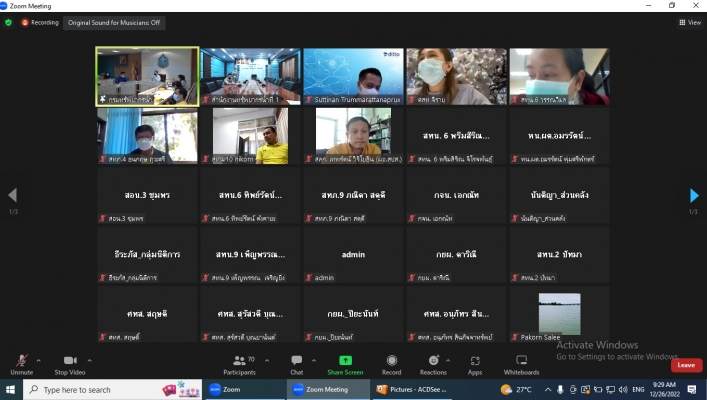The height and width of the screenshot is (400, 707).
Task: Open Windows Start menu
Action: click(x=10, y=390)
